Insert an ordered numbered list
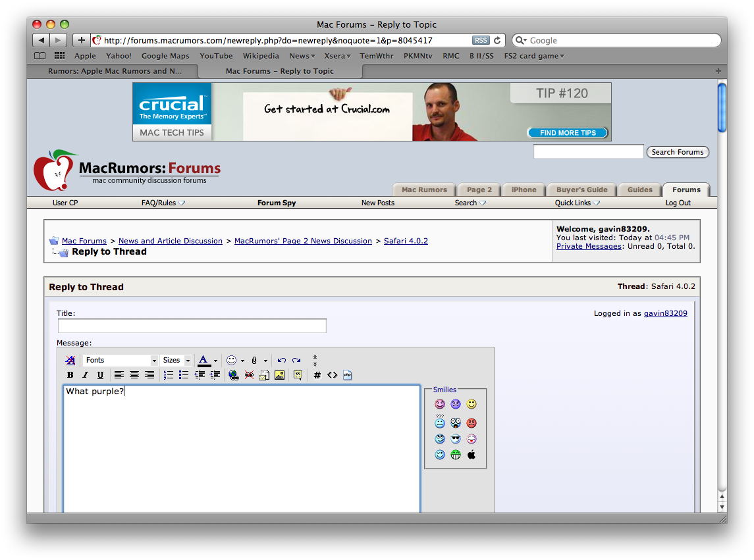 coord(169,375)
